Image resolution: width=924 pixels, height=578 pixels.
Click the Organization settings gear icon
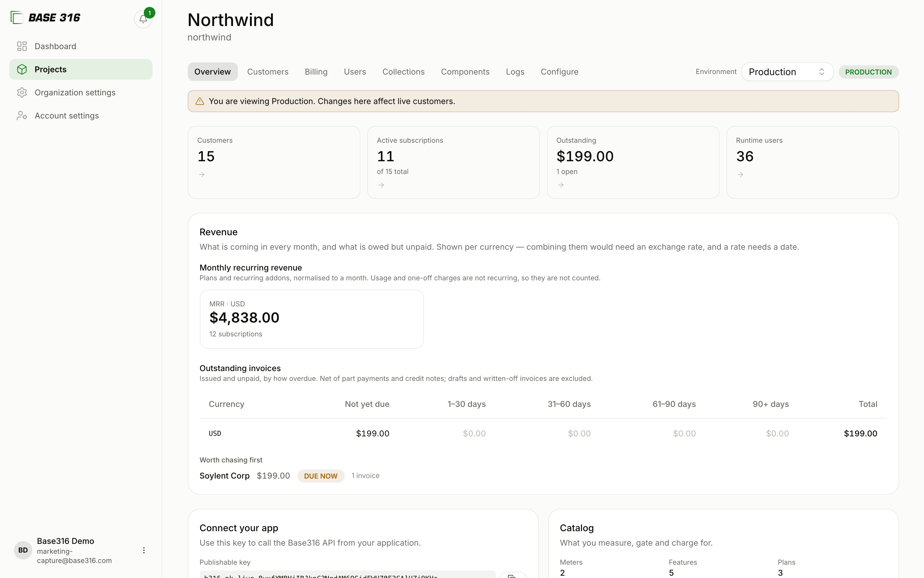[22, 92]
